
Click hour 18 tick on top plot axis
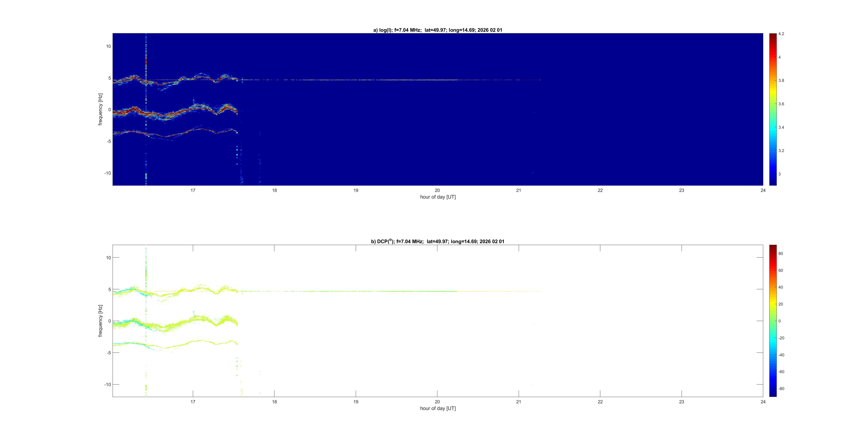(274, 190)
